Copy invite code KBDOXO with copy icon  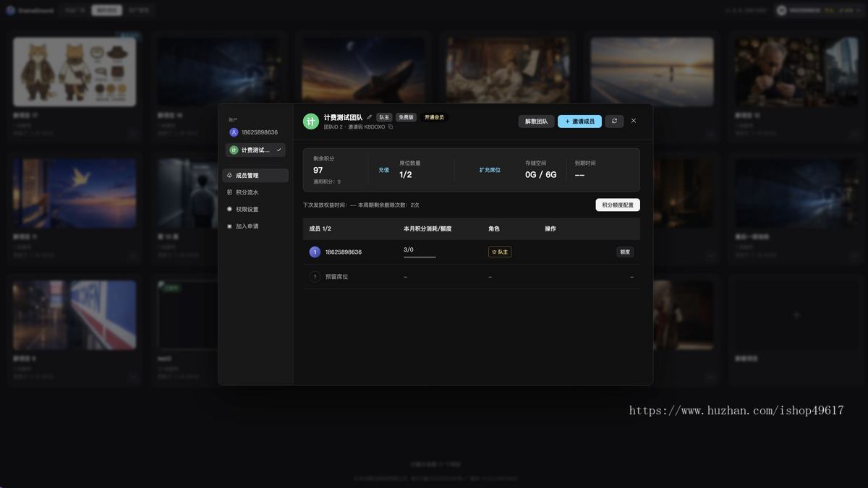tap(391, 127)
